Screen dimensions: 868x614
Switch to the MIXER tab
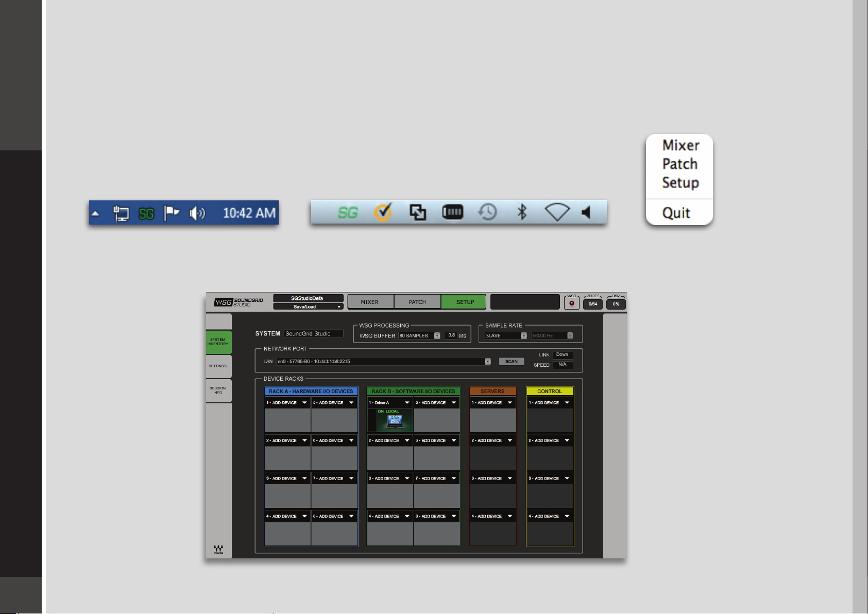pyautogui.click(x=370, y=302)
